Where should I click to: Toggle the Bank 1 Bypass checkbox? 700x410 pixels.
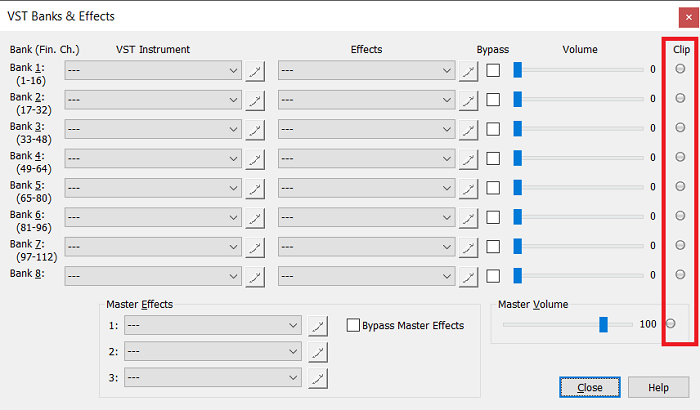point(493,70)
